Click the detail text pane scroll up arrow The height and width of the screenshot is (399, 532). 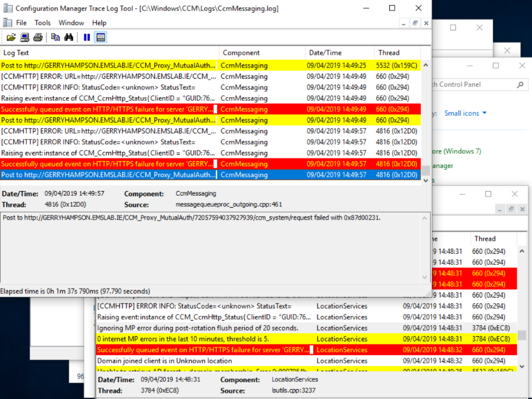click(425, 218)
